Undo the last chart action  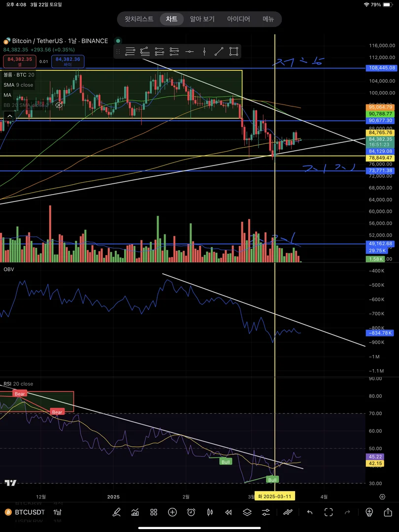[x=310, y=512]
